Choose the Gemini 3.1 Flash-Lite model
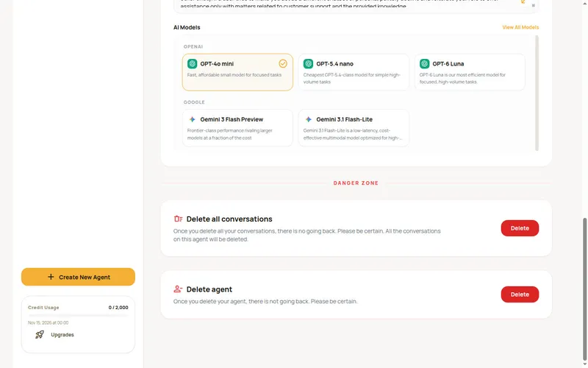The width and height of the screenshot is (588, 368). [354, 127]
